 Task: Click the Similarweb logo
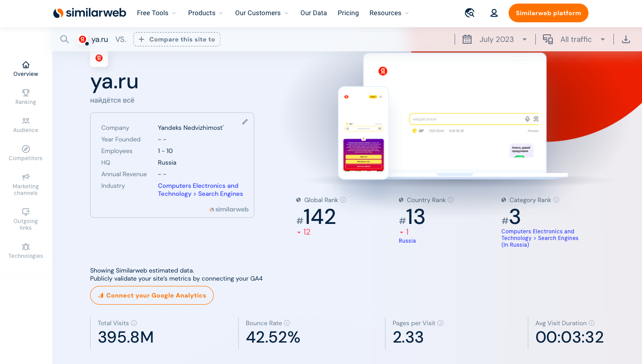coord(90,13)
